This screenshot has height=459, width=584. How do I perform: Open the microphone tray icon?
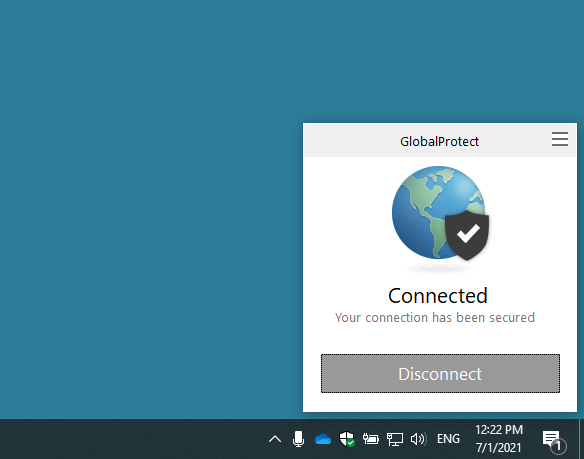pos(298,439)
